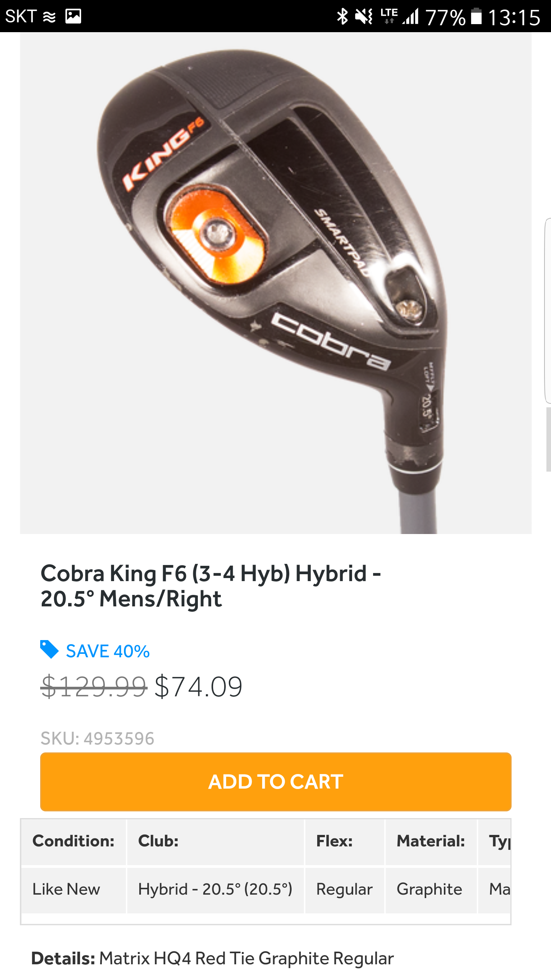Tap the muted sound status icon

point(364,16)
